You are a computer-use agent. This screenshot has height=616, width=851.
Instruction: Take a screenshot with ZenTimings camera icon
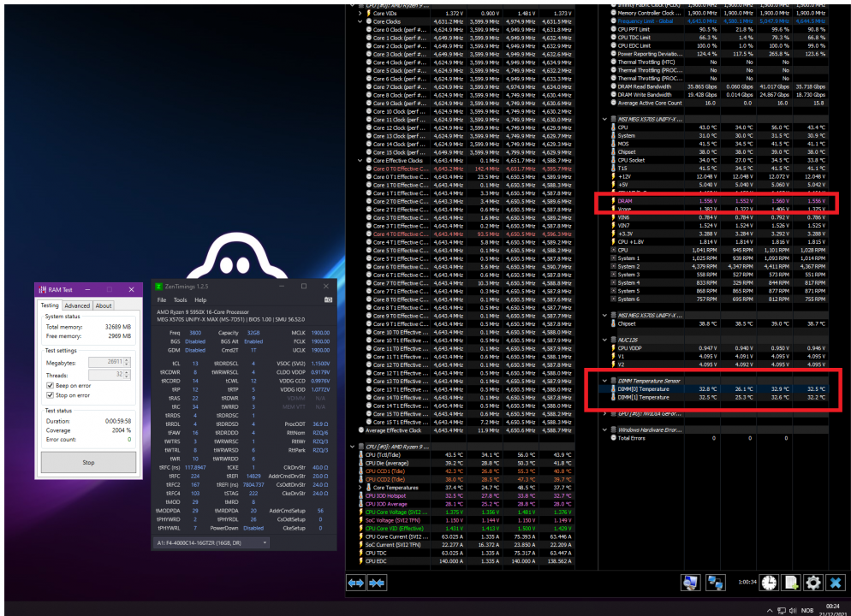(328, 300)
